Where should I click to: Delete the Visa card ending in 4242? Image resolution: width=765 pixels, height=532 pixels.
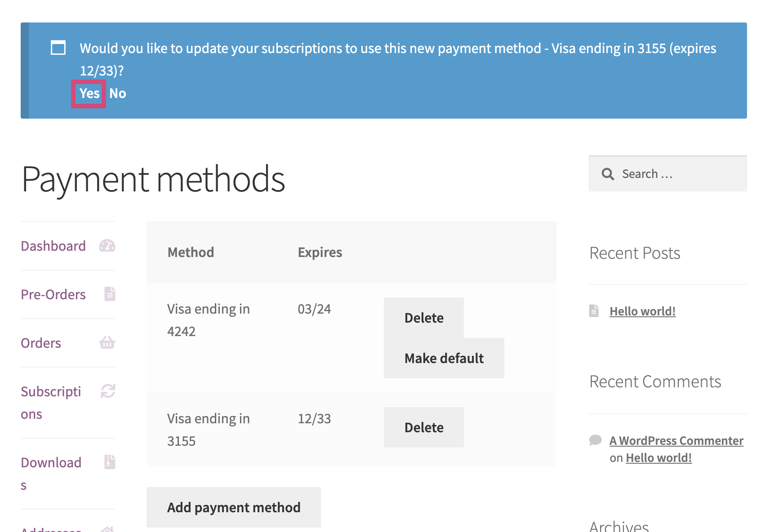(423, 317)
